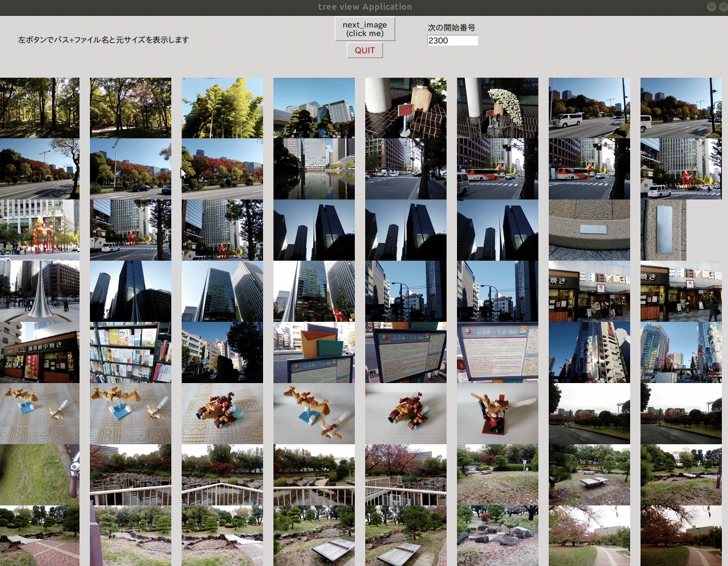Open the narrow metal plaque close-up thumbnail
The width and height of the screenshot is (728, 566).
[x=663, y=230]
